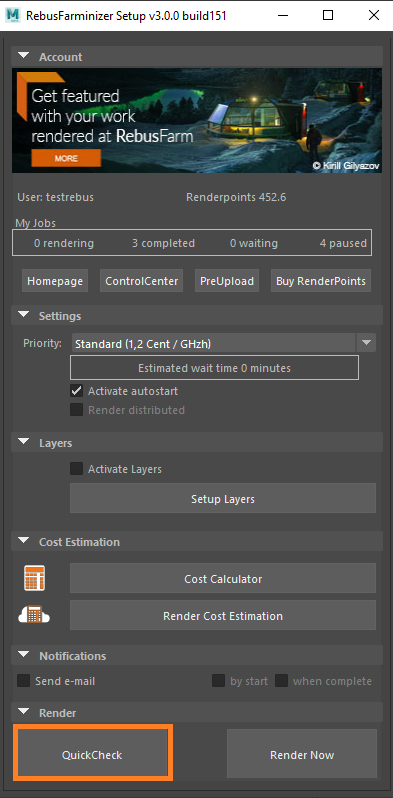393x798 pixels.
Task: Click the Standard (1,2 Cent / GHzh) priority field
Action: (x=213, y=344)
